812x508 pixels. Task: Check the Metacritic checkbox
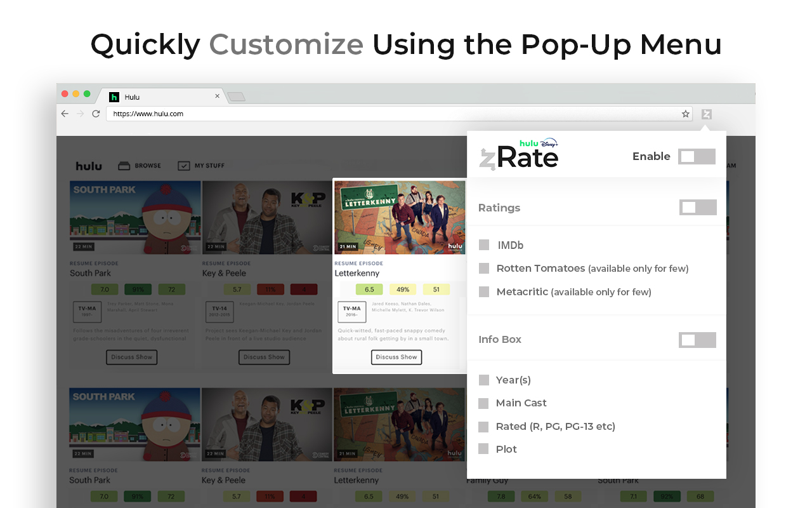(484, 292)
